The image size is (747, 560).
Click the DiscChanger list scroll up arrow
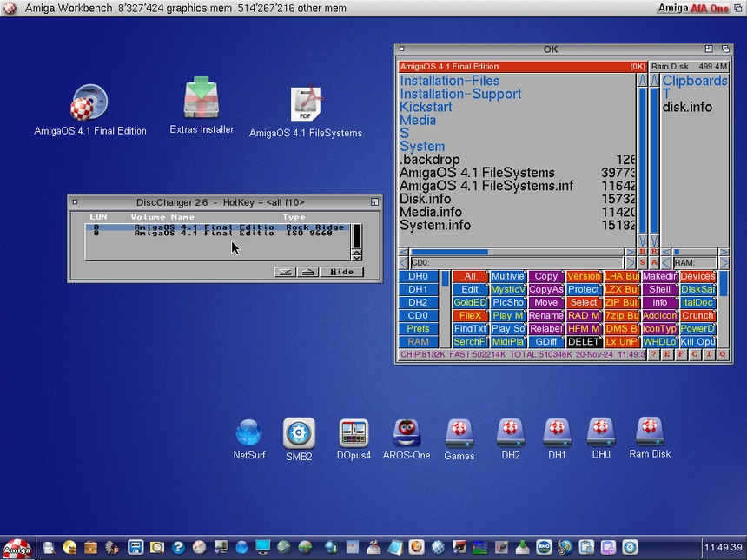click(356, 252)
